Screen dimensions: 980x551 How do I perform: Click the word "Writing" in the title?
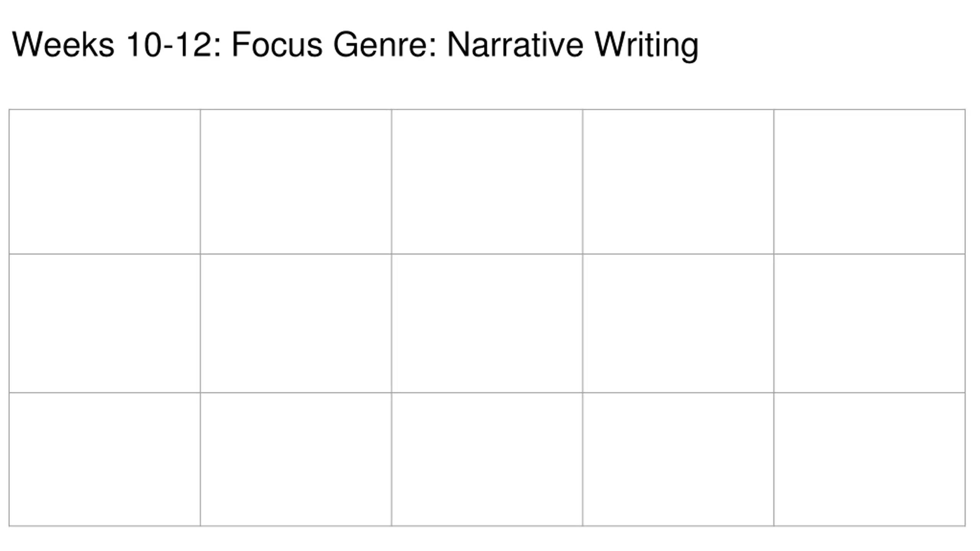click(x=647, y=46)
